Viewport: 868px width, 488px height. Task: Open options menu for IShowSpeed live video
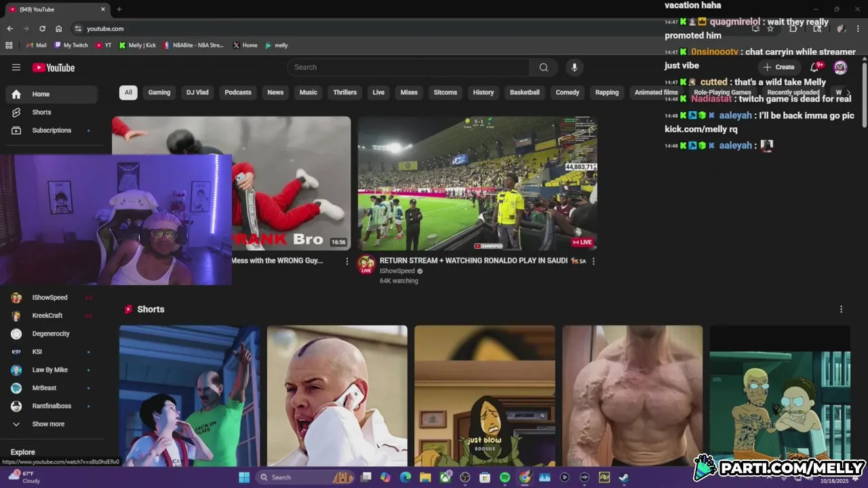tap(593, 261)
